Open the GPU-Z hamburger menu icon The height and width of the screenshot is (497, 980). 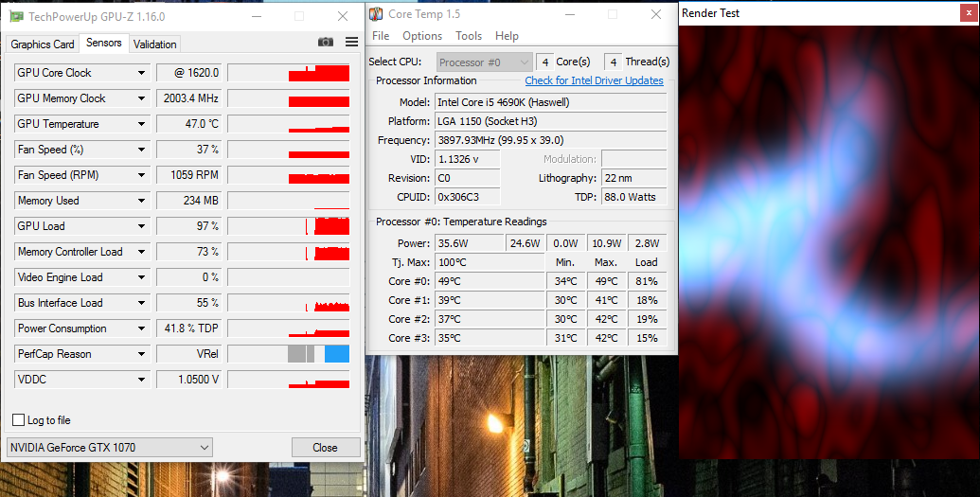coord(352,42)
